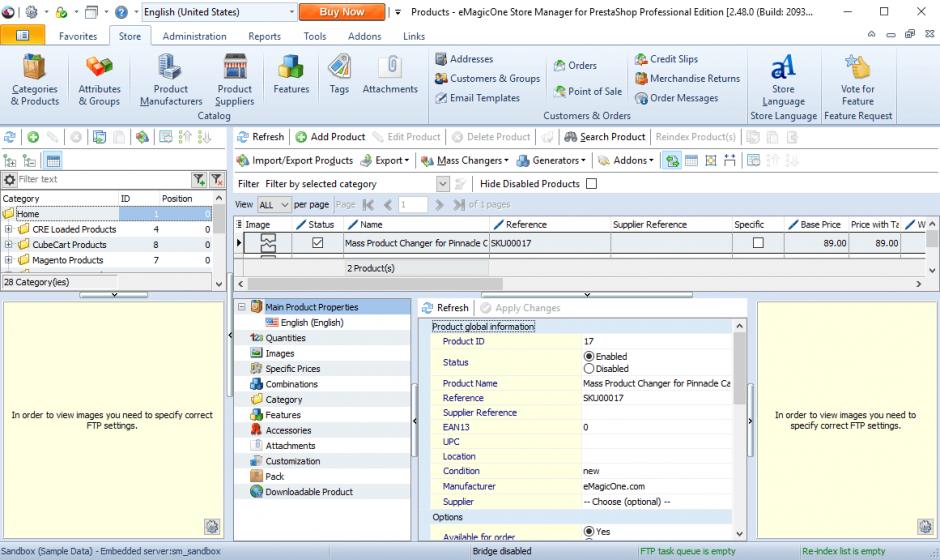Screen dimensions: 940x560
Task: Select Combinations in product properties tree
Action: pyautogui.click(x=291, y=384)
